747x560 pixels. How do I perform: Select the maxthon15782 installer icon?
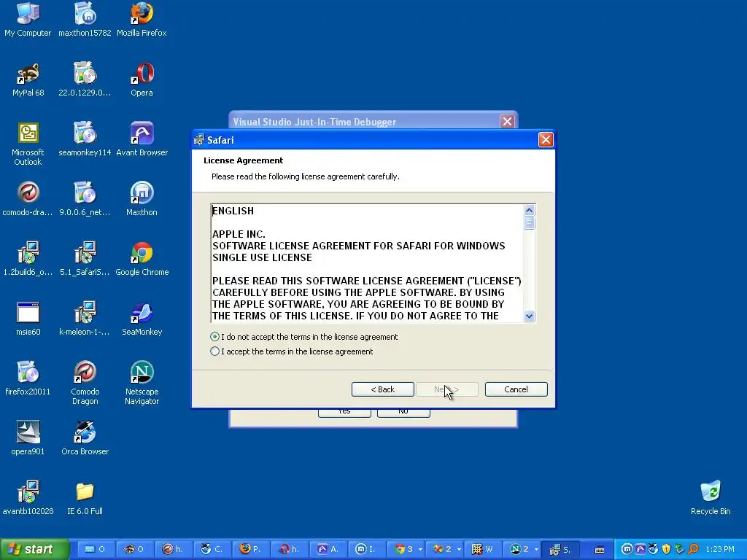pos(85,20)
